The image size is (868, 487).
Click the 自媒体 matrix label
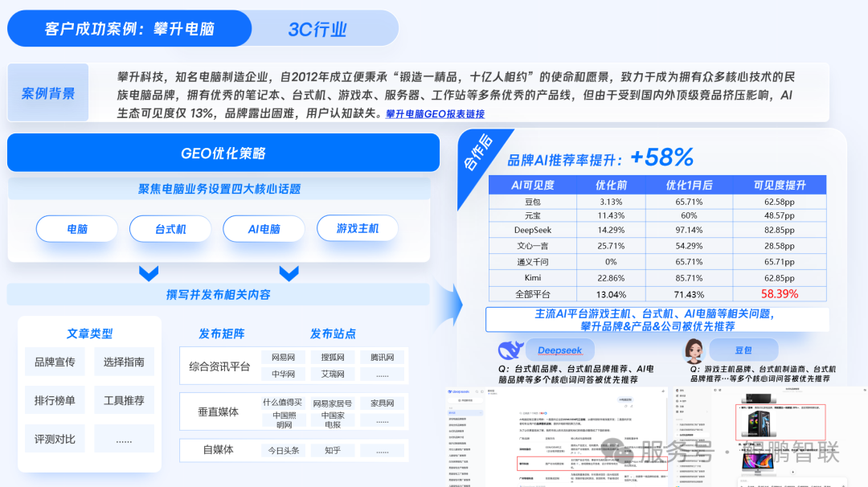(218, 450)
